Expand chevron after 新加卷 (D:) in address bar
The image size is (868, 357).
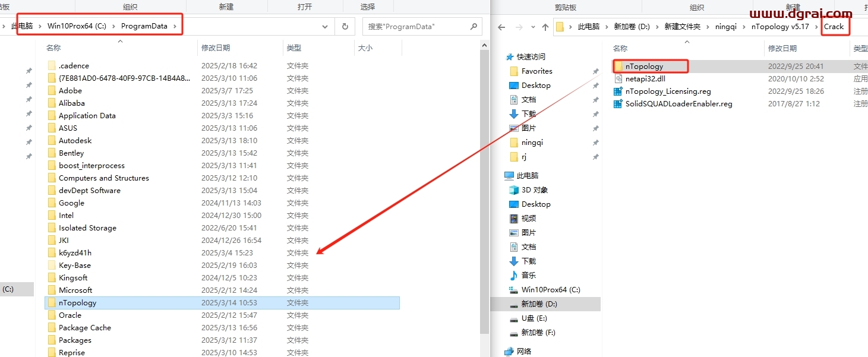pos(657,27)
